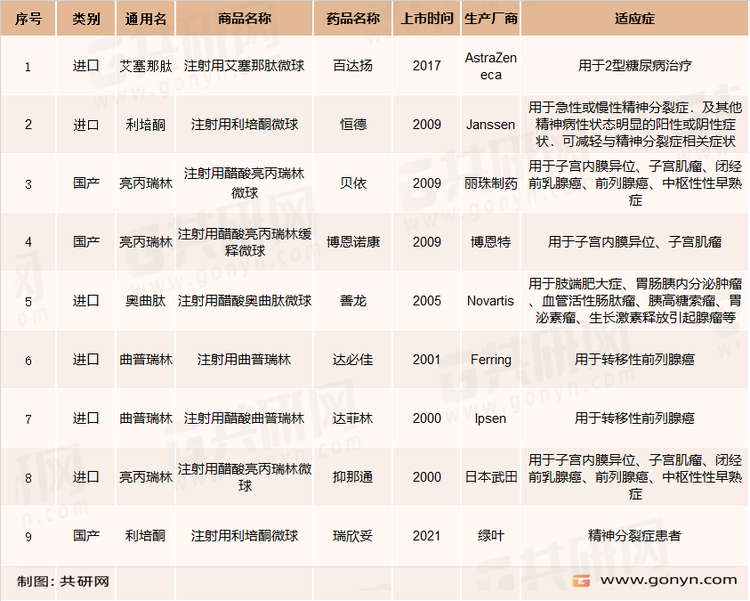Image resolution: width=750 pixels, height=601 pixels.
Task: Click the orange gonyn logo icon
Action: point(581,580)
